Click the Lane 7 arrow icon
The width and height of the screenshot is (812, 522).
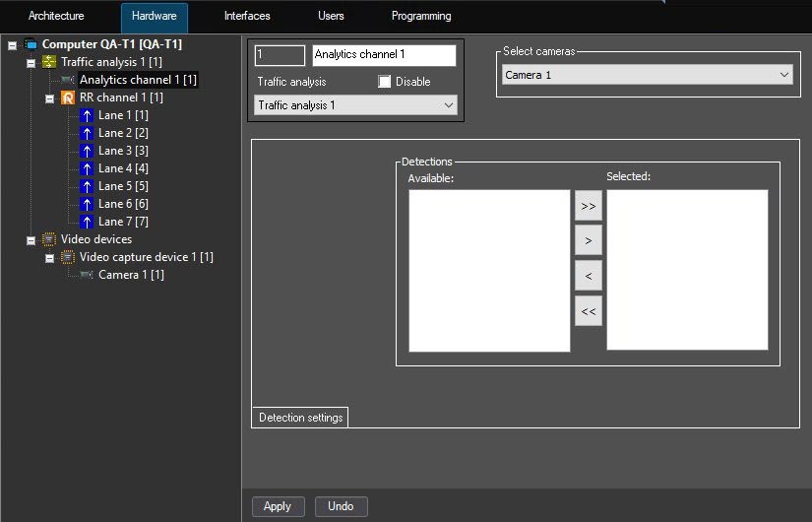point(87,222)
